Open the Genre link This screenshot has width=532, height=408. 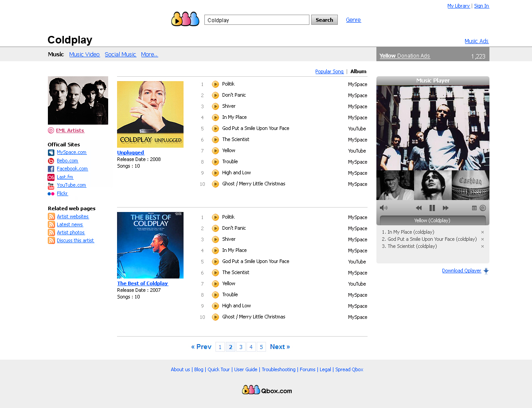[x=353, y=20]
